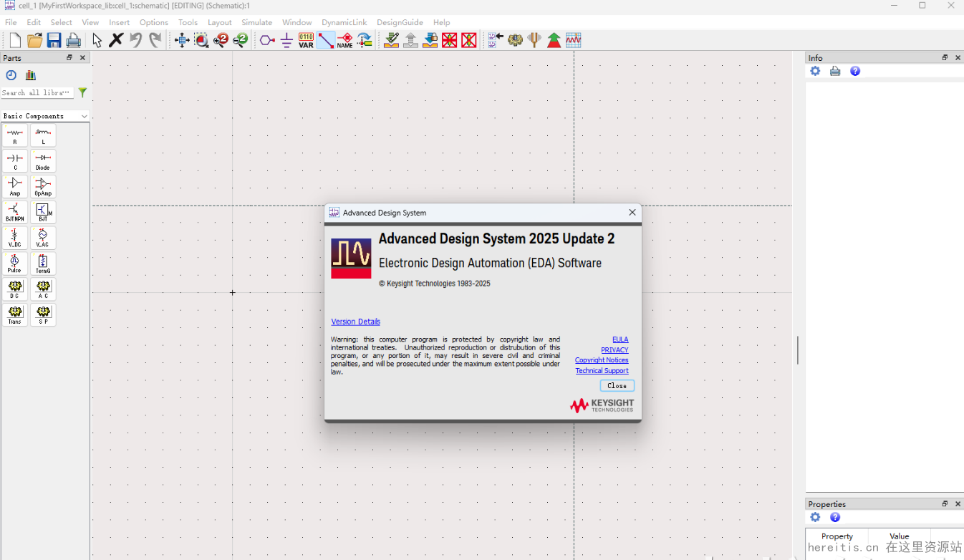Undock the Parts panel
The image size is (964, 560).
click(69, 58)
